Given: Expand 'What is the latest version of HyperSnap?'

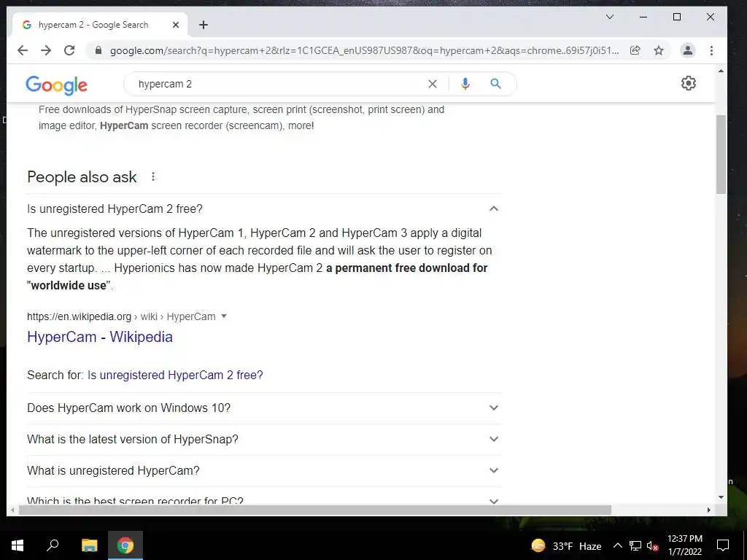Looking at the screenshot, I should point(264,440).
